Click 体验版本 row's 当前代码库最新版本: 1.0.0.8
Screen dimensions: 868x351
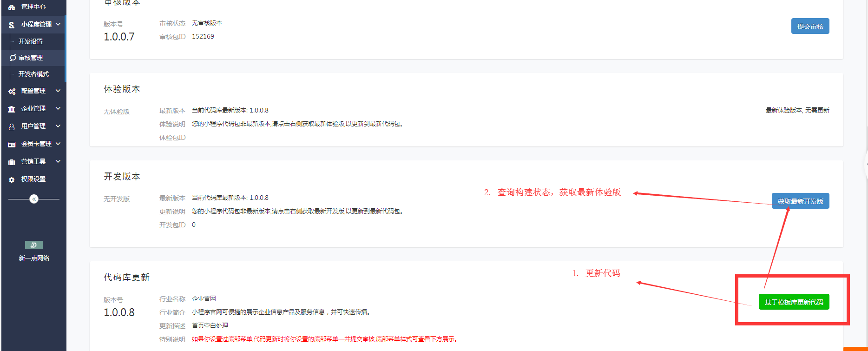coord(230,110)
